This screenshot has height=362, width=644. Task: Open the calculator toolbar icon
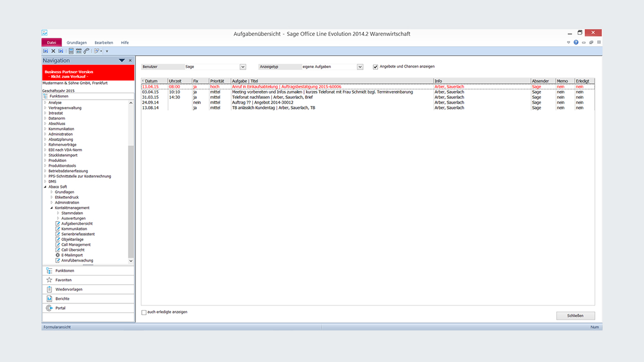[x=71, y=51]
